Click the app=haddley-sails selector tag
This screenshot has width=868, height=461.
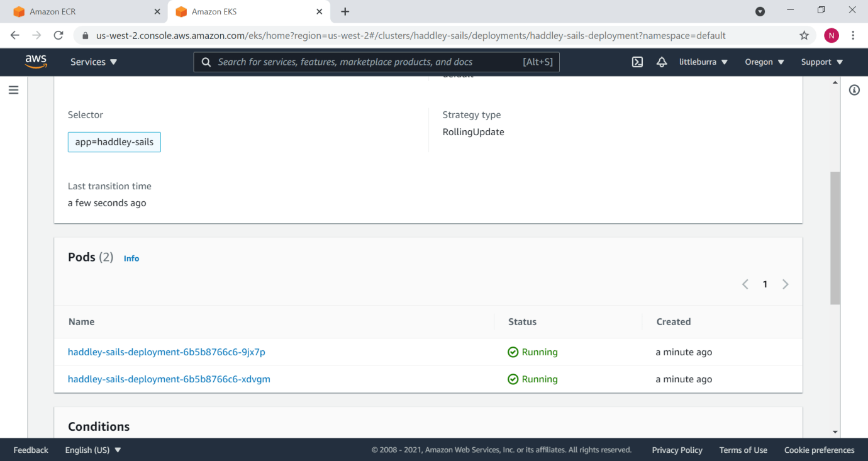[114, 142]
